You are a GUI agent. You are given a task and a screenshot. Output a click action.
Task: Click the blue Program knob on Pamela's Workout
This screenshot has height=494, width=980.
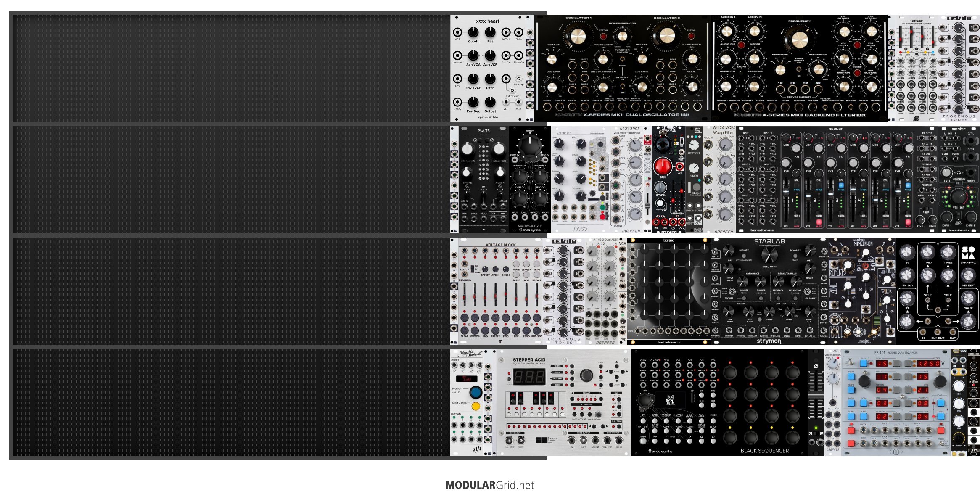point(476,392)
